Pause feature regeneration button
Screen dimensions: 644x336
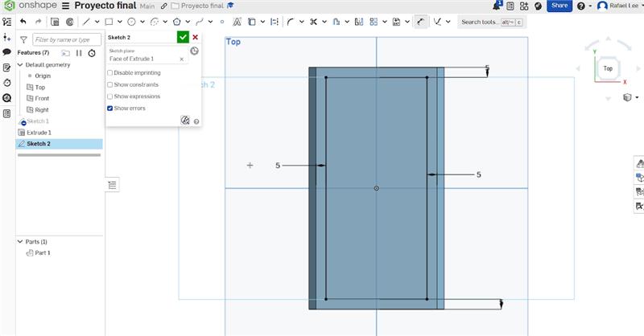coord(79,53)
